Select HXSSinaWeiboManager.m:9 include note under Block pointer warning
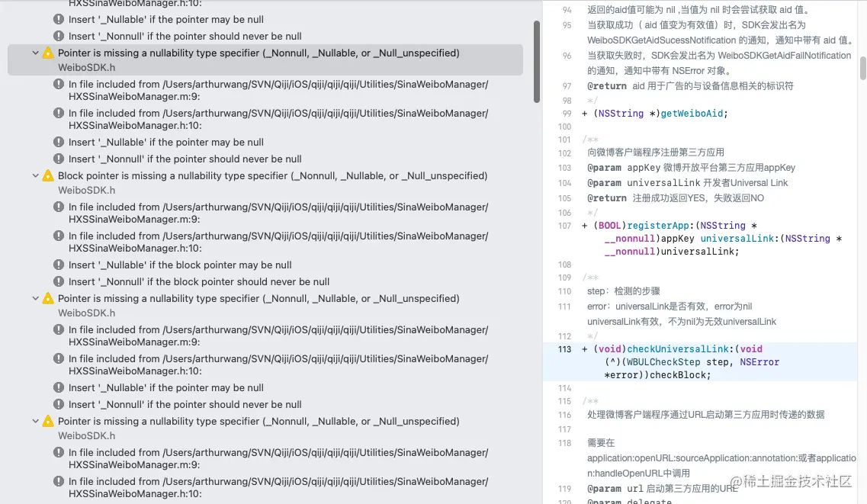 (278, 213)
